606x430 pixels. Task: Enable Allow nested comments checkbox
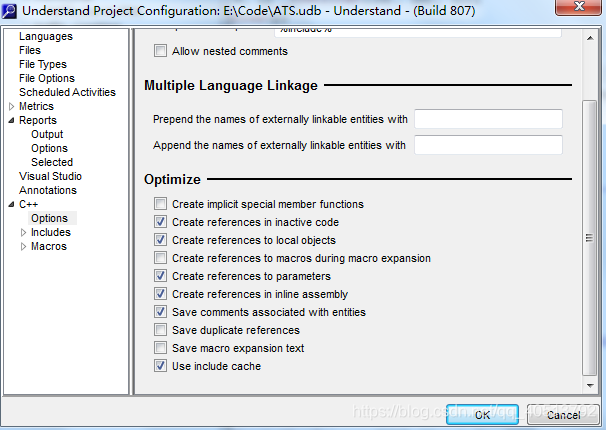click(160, 51)
